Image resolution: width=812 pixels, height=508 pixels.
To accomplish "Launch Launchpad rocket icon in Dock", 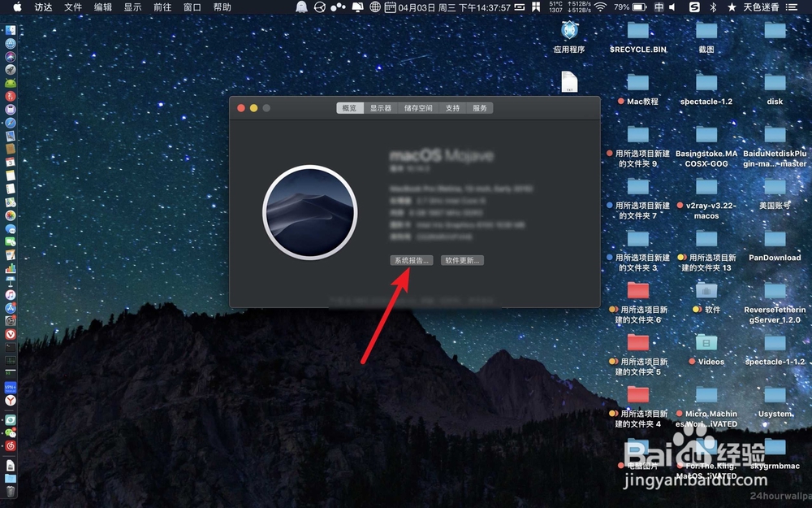I will (11, 70).
